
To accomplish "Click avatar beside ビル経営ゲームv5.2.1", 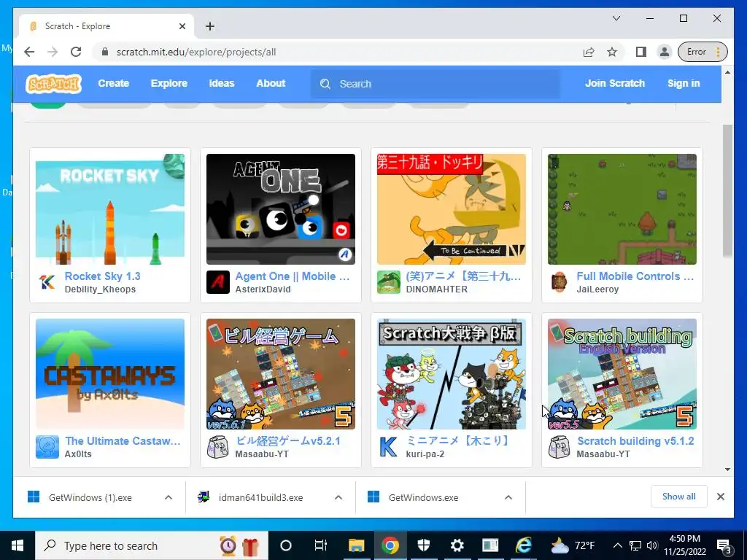I will [x=217, y=447].
